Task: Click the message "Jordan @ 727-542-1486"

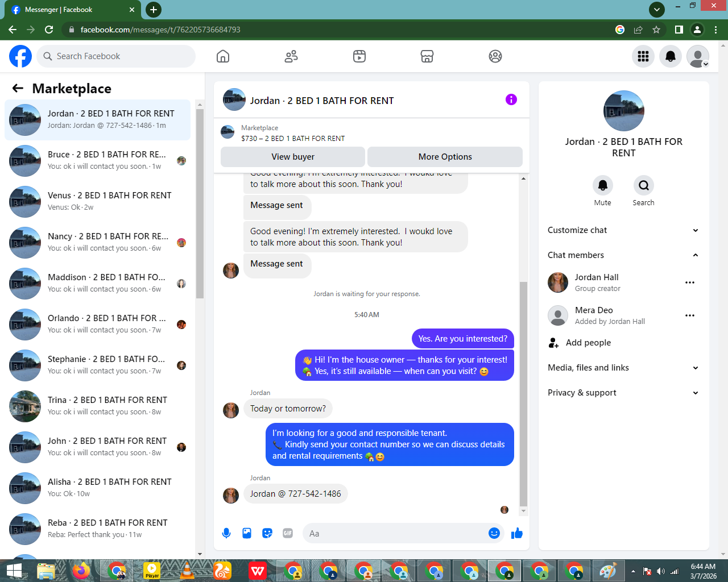Action: pos(296,494)
